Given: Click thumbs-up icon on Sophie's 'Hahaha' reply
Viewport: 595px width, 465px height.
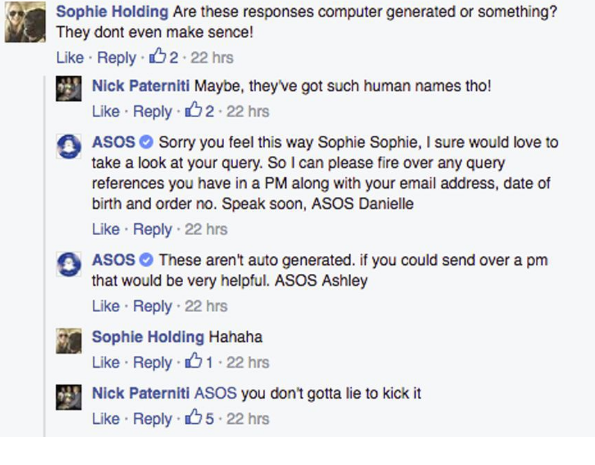Looking at the screenshot, I should pos(194,360).
